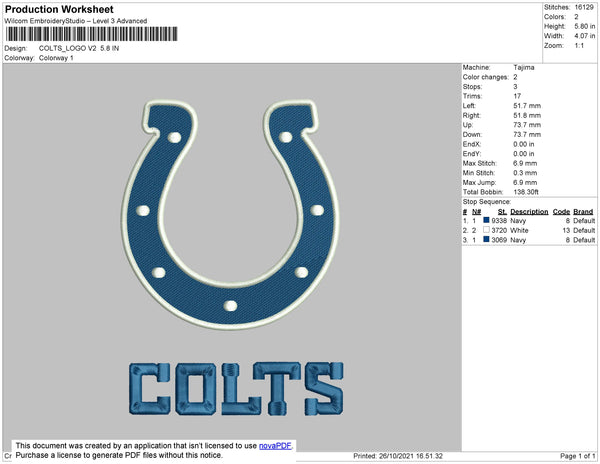Click the Height value '5.80 in'
600x464 pixels.
585,26
